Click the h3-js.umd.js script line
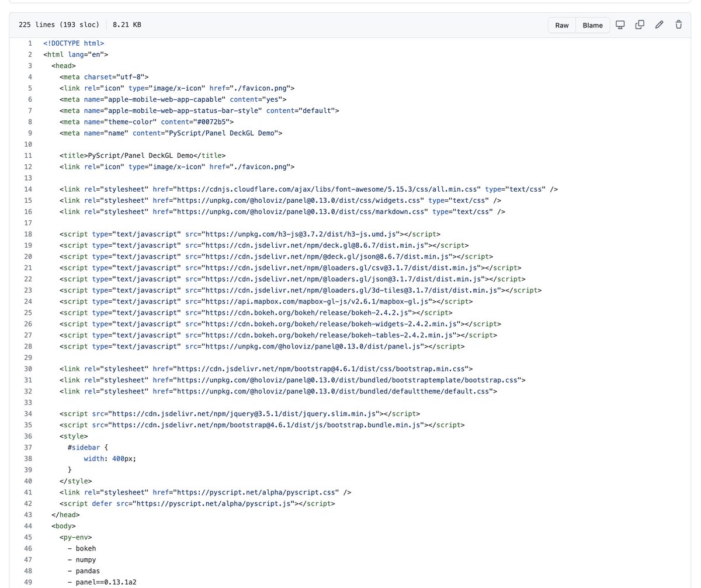Viewport: 701px width, 588px height. pyautogui.click(x=250, y=234)
